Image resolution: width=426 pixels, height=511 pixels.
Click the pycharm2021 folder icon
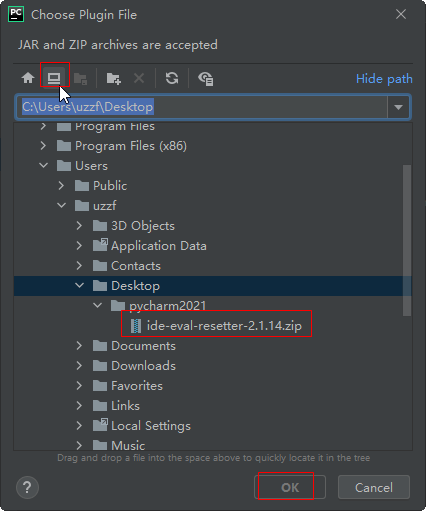118,306
